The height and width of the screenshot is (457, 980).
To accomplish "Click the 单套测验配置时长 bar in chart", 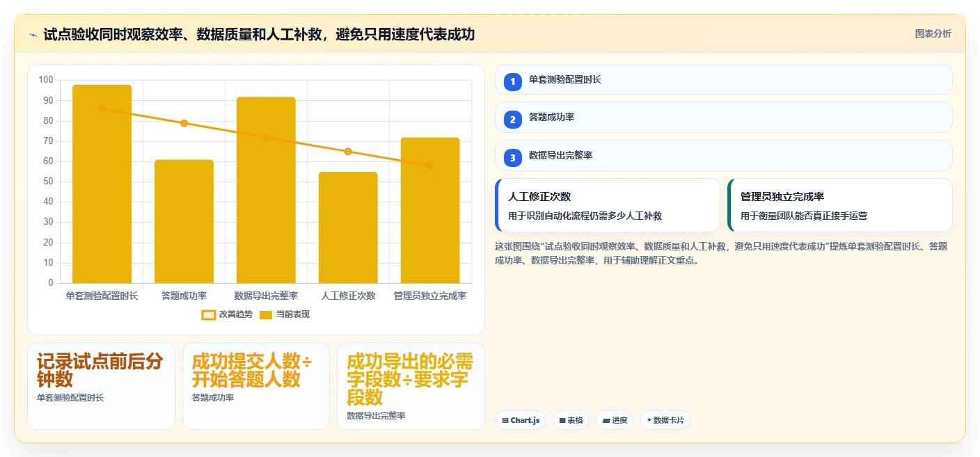I will (102, 184).
